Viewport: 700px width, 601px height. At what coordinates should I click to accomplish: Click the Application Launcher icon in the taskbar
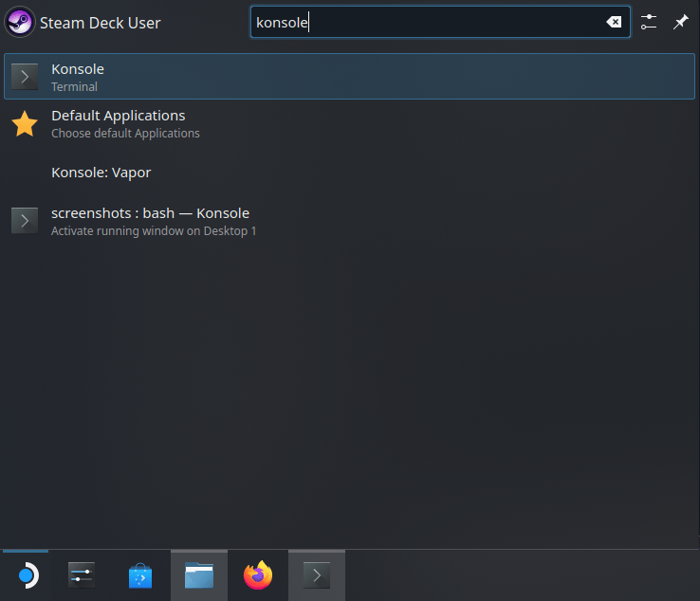coord(27,575)
